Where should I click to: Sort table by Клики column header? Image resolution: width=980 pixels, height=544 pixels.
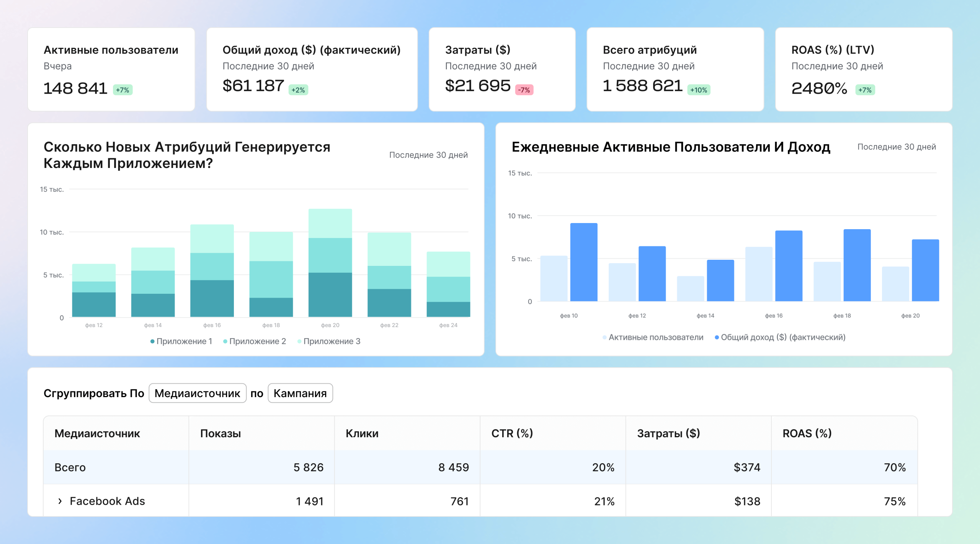click(362, 433)
